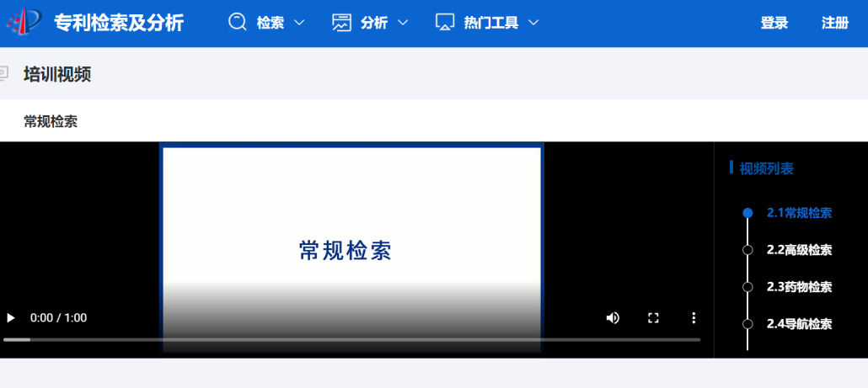Click the 登录 login link
The image size is (868, 388).
(x=774, y=23)
